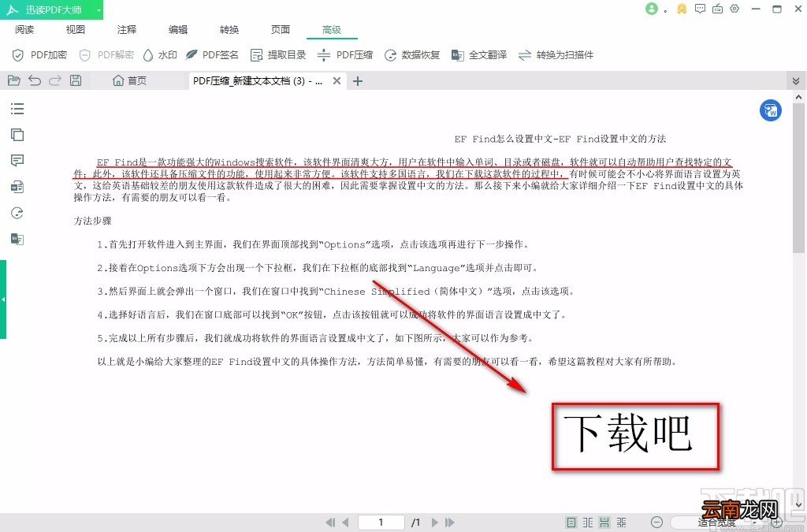Image resolution: width=807 pixels, height=532 pixels.
Task: Jump to the first page
Action: click(x=330, y=523)
